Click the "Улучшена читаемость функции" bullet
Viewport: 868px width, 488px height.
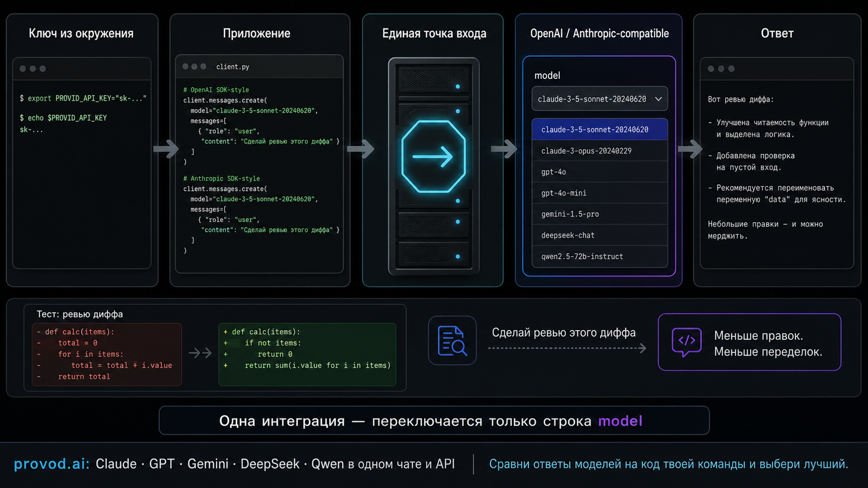click(768, 128)
